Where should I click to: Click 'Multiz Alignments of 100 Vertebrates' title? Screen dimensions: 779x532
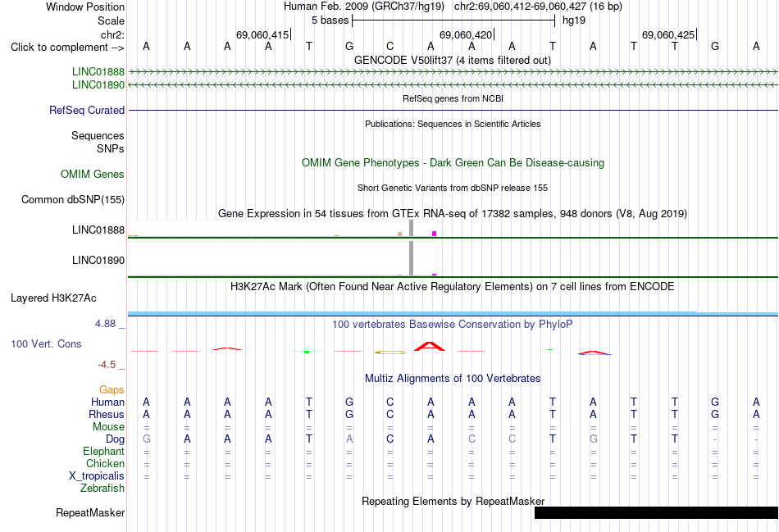(x=453, y=379)
